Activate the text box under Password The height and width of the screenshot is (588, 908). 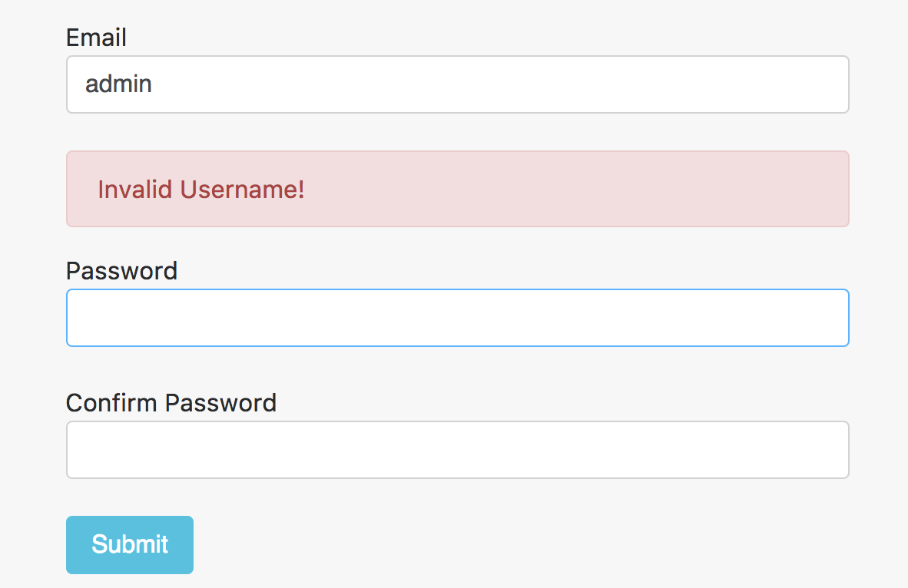[x=457, y=318]
